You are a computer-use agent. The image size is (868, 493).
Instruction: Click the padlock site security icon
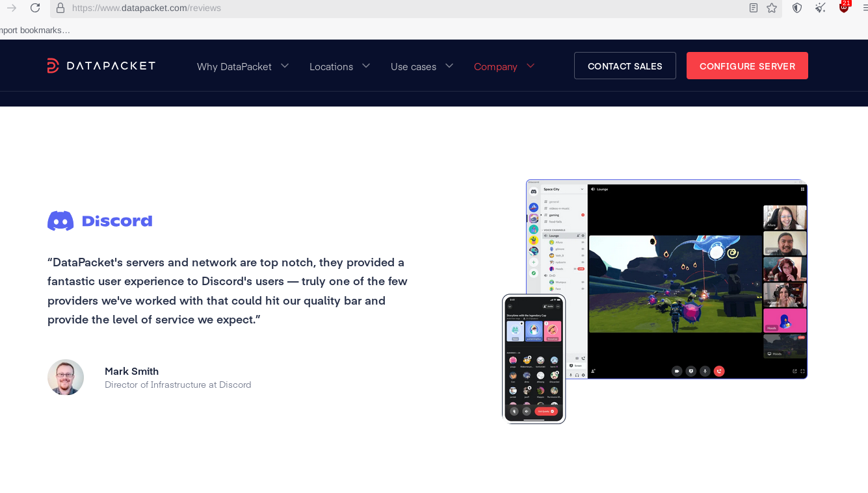point(60,8)
